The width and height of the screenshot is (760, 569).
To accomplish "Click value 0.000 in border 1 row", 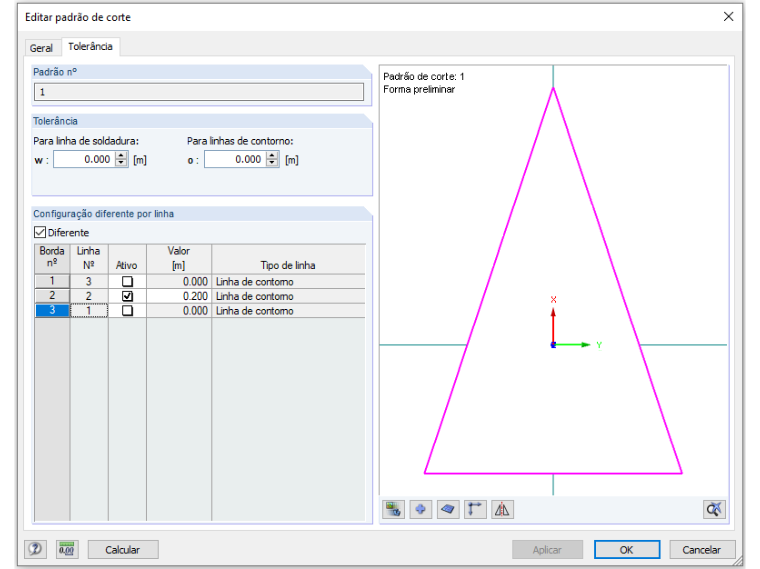I will pos(179,281).
